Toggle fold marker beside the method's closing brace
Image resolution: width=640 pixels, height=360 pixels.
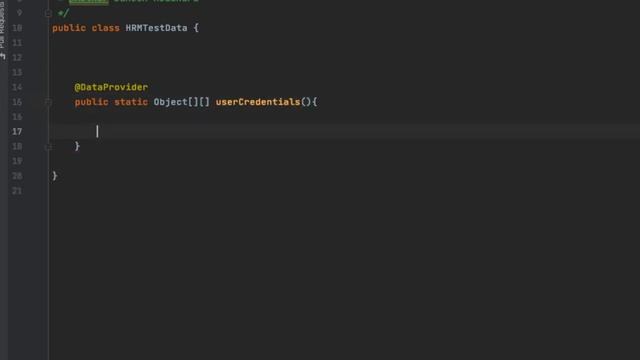pyautogui.click(x=48, y=147)
